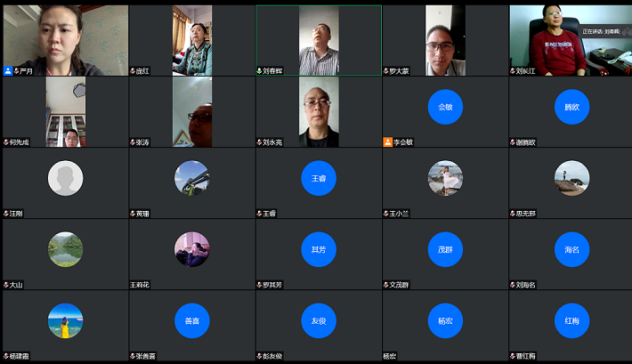Click the orange user icon beside 李会敏
The image size is (632, 364).
click(x=387, y=142)
